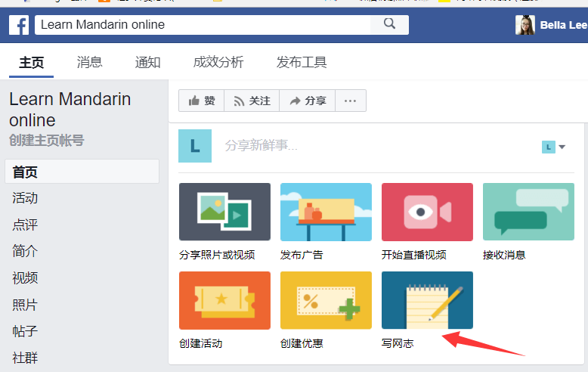588x372 pixels.
Task: Click the 分享 share button
Action: pos(308,101)
